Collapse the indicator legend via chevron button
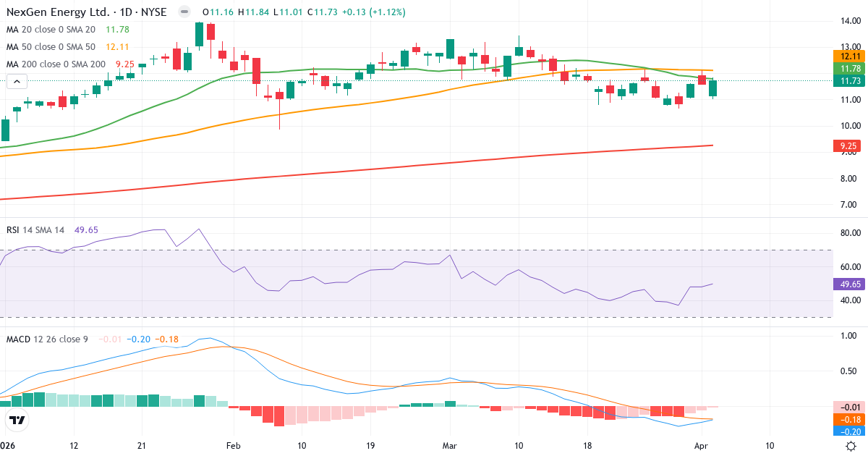868x456 pixels. tap(16, 81)
